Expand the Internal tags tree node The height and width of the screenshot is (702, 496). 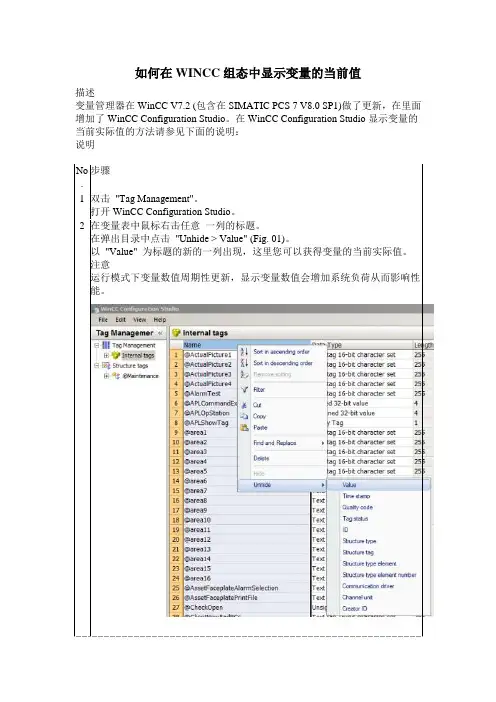tap(106, 355)
